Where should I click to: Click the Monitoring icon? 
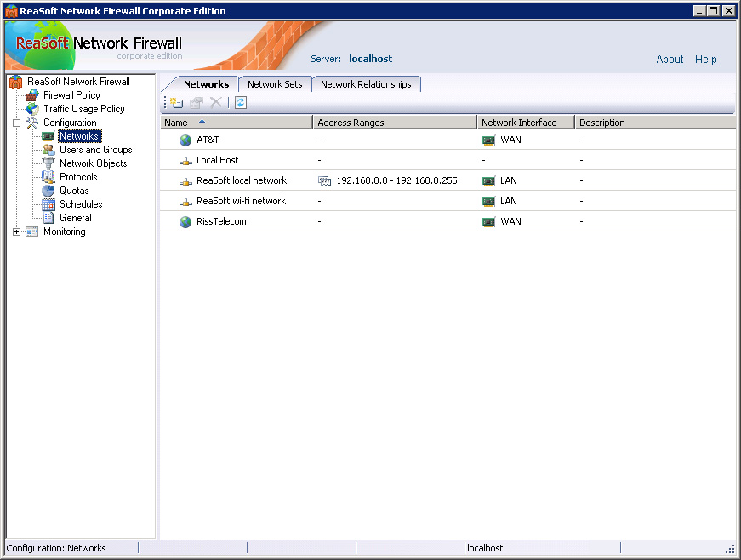click(x=32, y=231)
